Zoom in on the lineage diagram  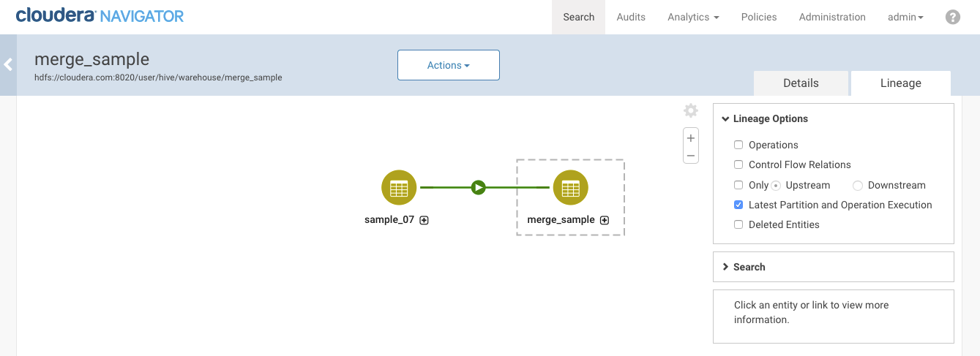click(690, 138)
